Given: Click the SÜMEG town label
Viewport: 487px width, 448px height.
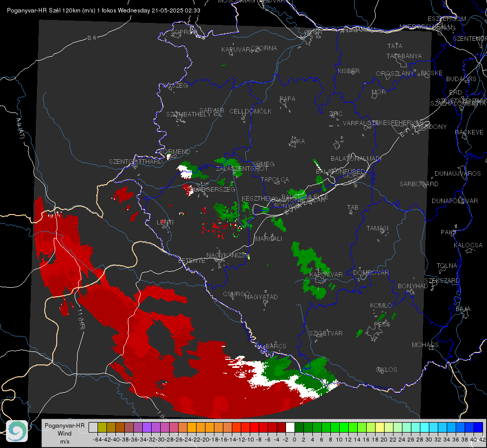Looking at the screenshot, I should pos(263,164).
